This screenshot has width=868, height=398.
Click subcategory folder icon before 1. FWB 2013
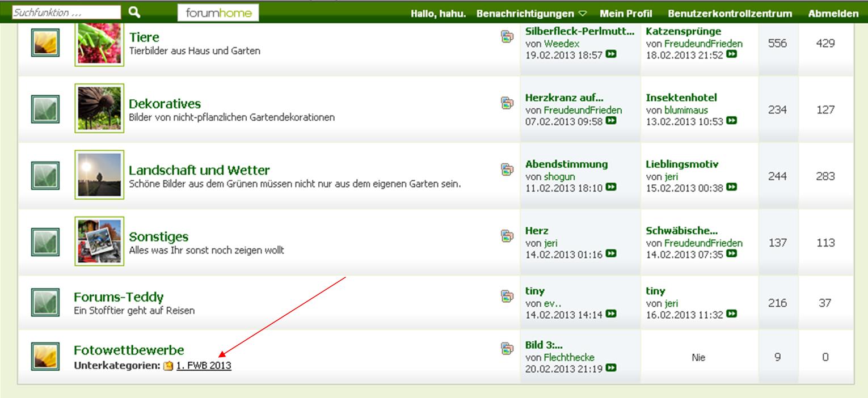tap(168, 366)
